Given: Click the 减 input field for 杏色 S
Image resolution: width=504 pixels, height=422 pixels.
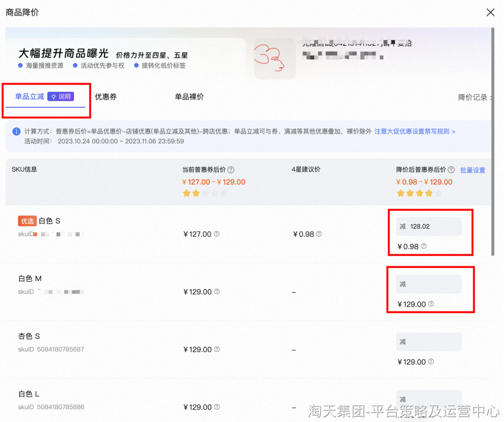Looking at the screenshot, I should point(429,342).
